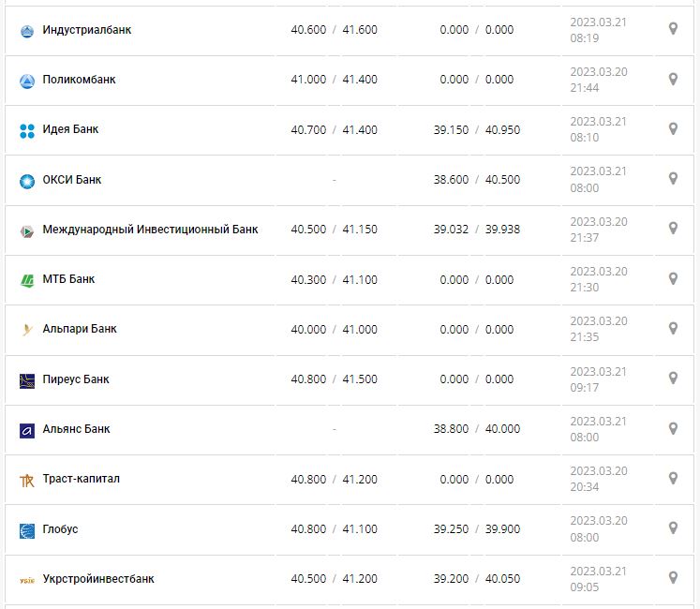Click the ОКСИ Банк logo icon

coord(26,180)
